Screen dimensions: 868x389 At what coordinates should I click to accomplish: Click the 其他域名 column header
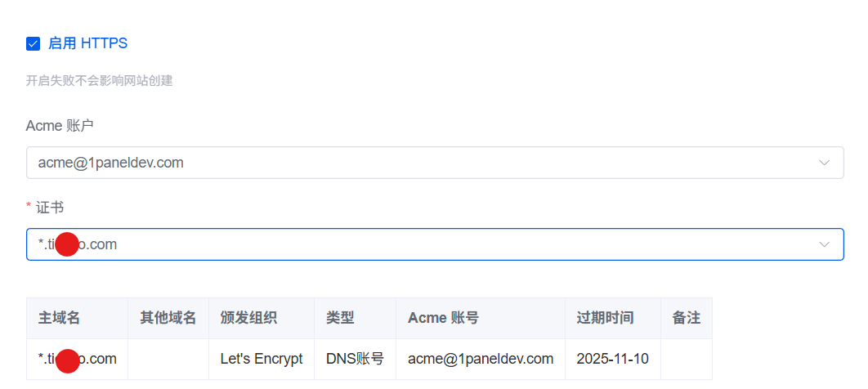click(168, 318)
